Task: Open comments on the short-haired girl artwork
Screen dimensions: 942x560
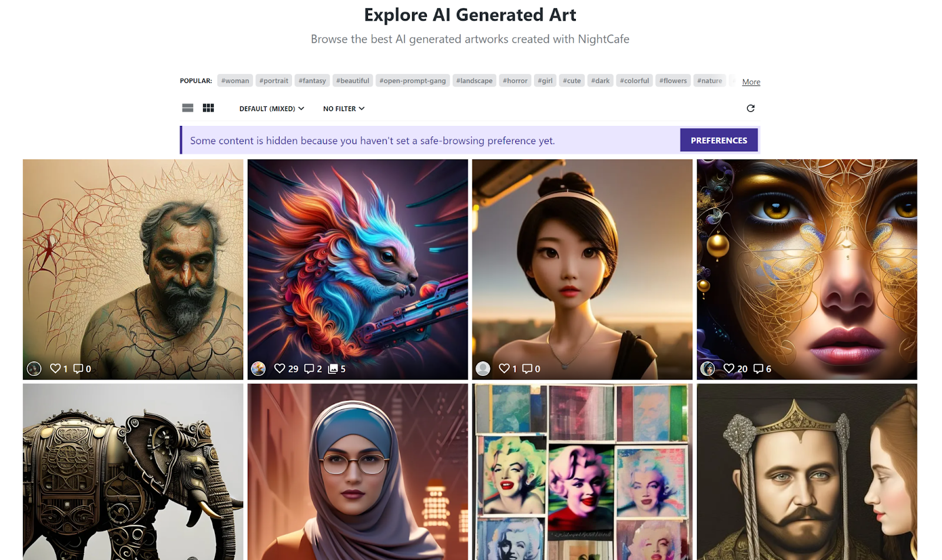Action: coord(528,369)
